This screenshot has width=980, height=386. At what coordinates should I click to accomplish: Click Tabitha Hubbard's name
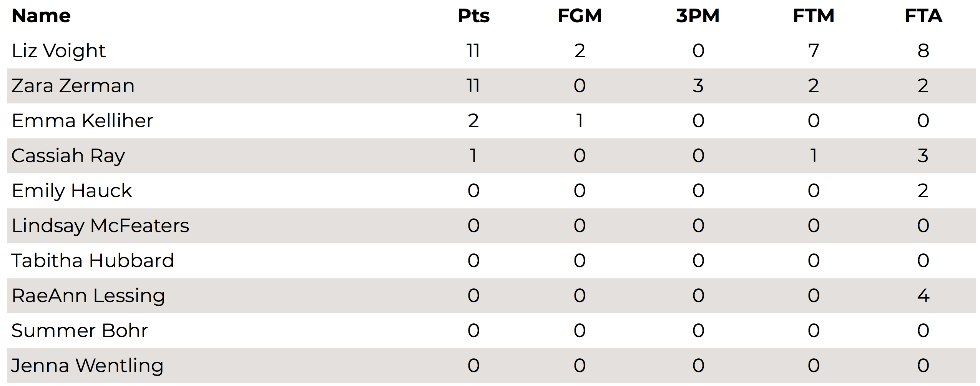click(93, 261)
